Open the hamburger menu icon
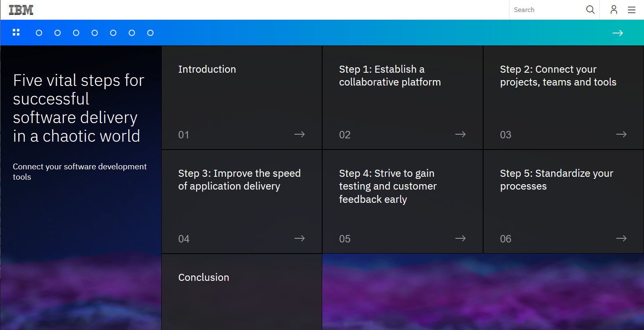This screenshot has width=644, height=330. pyautogui.click(x=632, y=10)
